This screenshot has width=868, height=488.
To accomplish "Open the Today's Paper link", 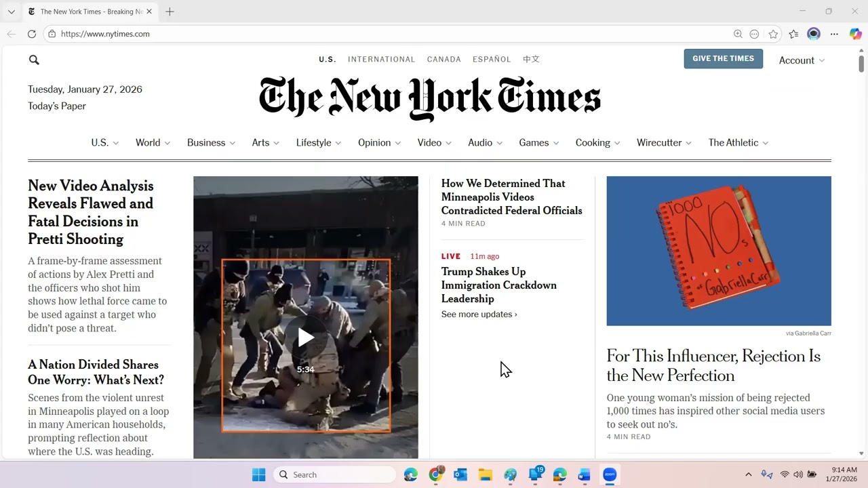I will tap(57, 106).
